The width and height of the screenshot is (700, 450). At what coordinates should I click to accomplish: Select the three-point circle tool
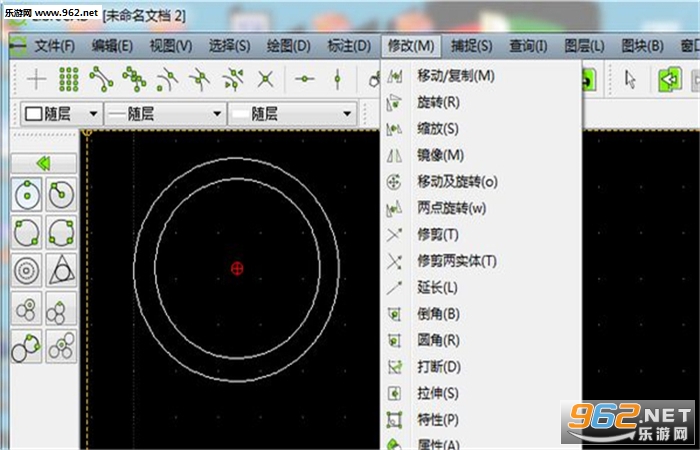click(61, 232)
